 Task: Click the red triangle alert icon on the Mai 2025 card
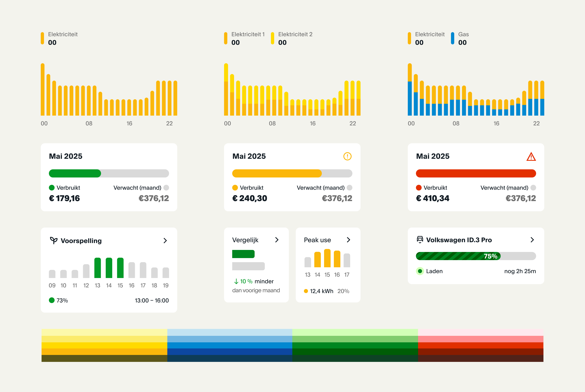[531, 157]
